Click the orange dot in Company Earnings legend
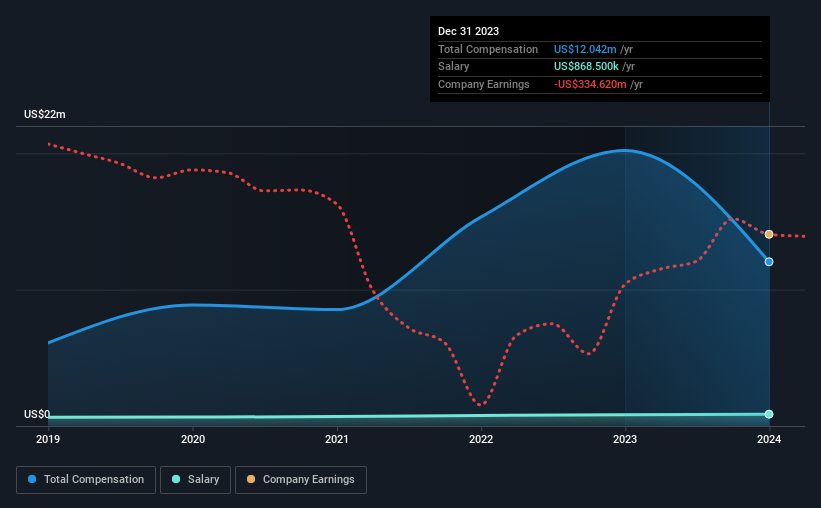 251,479
